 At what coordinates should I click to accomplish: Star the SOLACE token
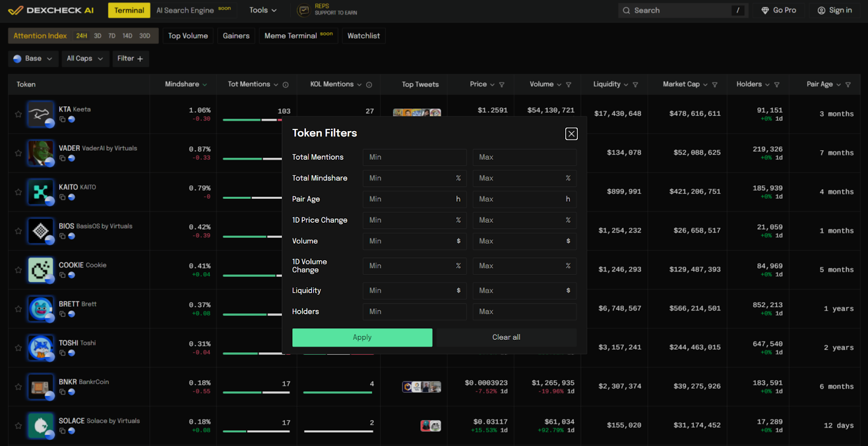coord(18,426)
